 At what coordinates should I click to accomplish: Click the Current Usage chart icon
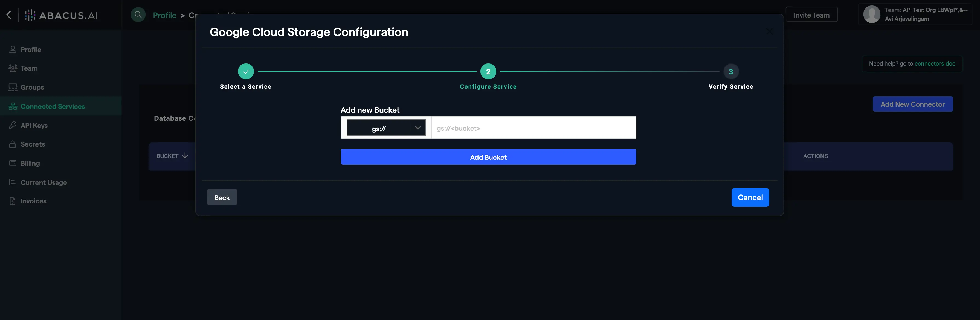tap(13, 182)
